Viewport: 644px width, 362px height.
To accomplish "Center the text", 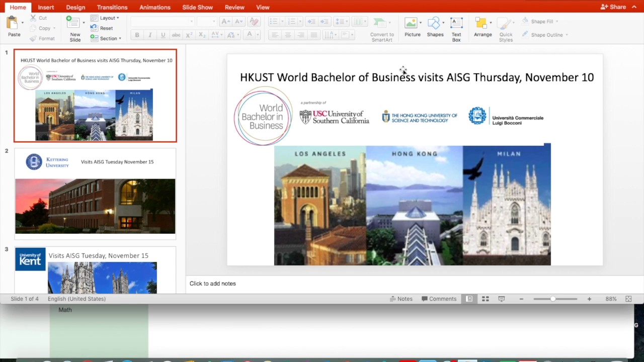I will [288, 35].
